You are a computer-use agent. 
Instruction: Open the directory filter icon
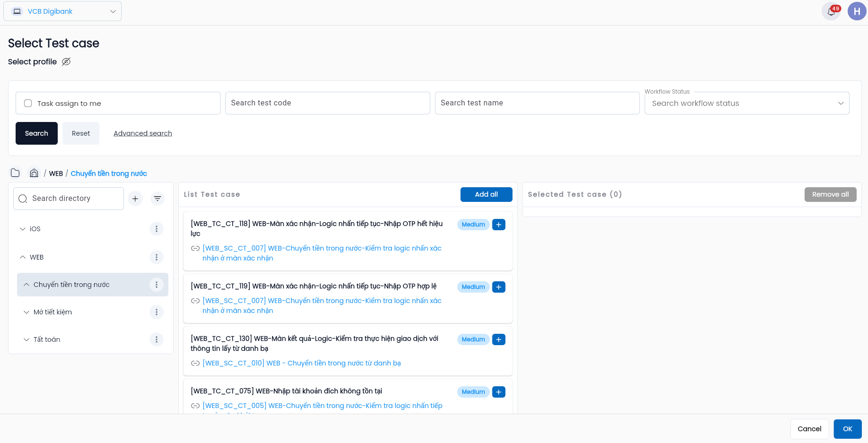(158, 199)
